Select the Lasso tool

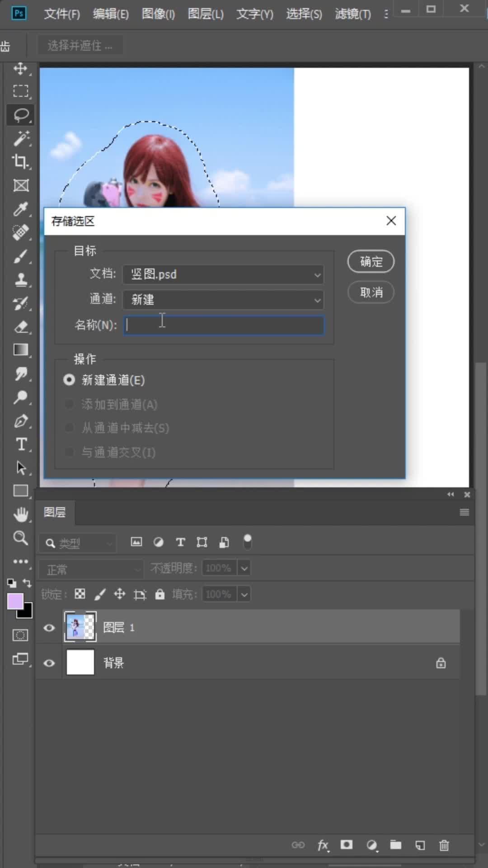[x=20, y=115]
